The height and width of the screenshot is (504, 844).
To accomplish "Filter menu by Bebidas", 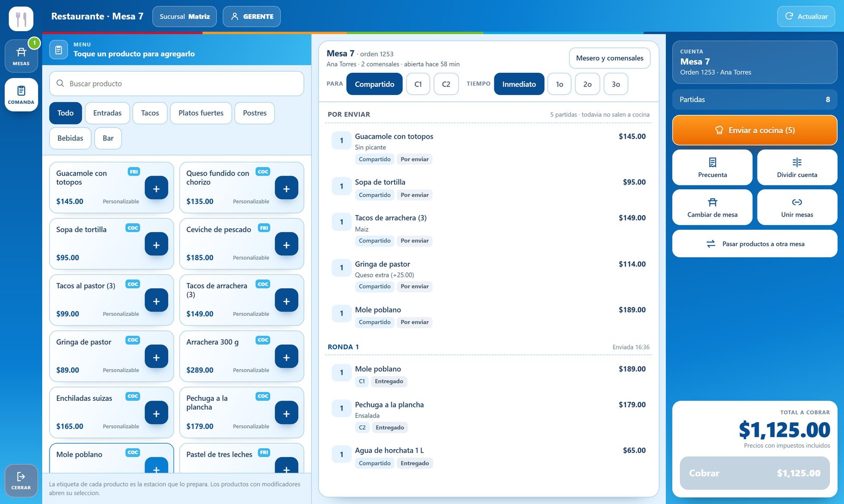I will pyautogui.click(x=70, y=138).
